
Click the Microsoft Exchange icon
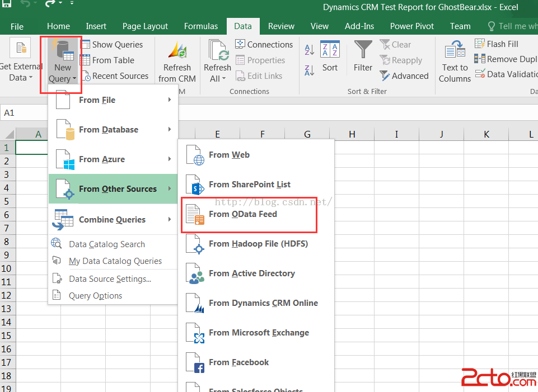(195, 333)
